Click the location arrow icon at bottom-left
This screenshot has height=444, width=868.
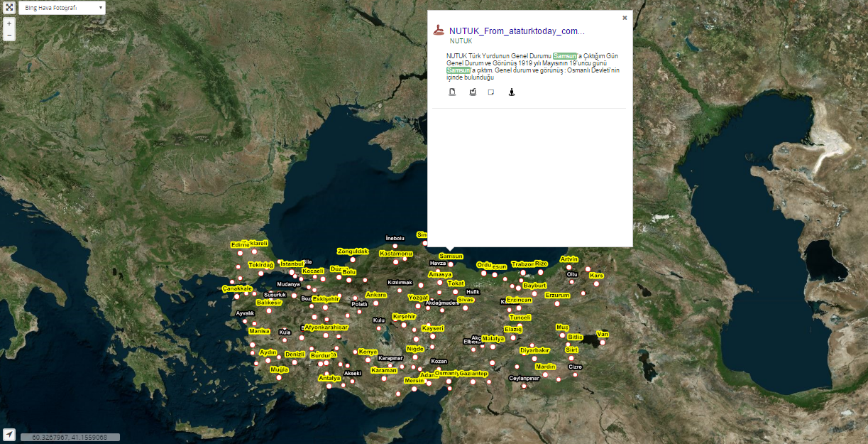tap(9, 434)
